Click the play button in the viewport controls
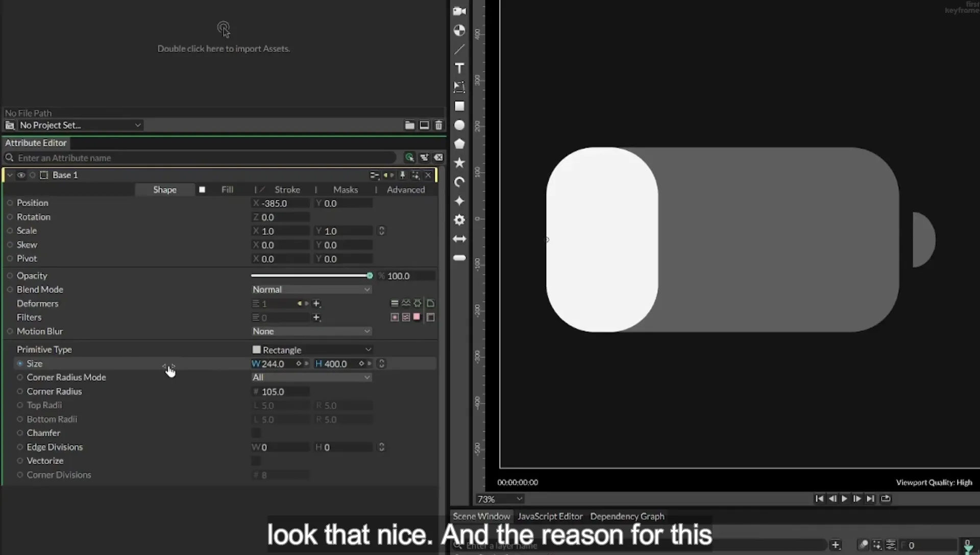The width and height of the screenshot is (980, 555). pos(844,499)
